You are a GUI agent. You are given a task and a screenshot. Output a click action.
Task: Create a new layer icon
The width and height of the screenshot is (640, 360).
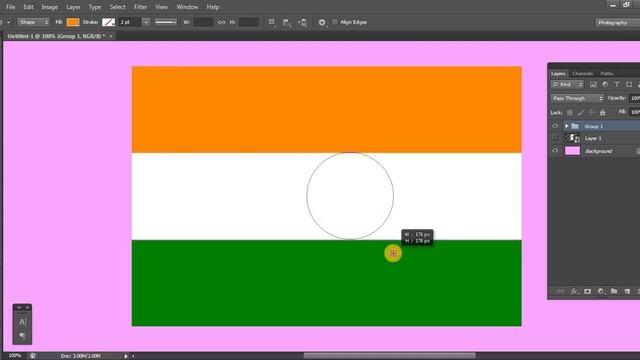(x=627, y=291)
